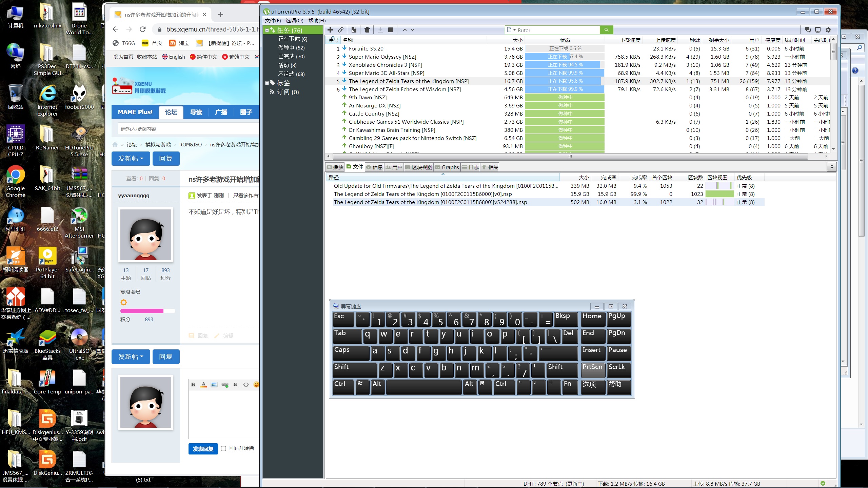This screenshot has width=868, height=488.
Task: Click ROM&ISO breadcrumb link
Action: pos(190,144)
